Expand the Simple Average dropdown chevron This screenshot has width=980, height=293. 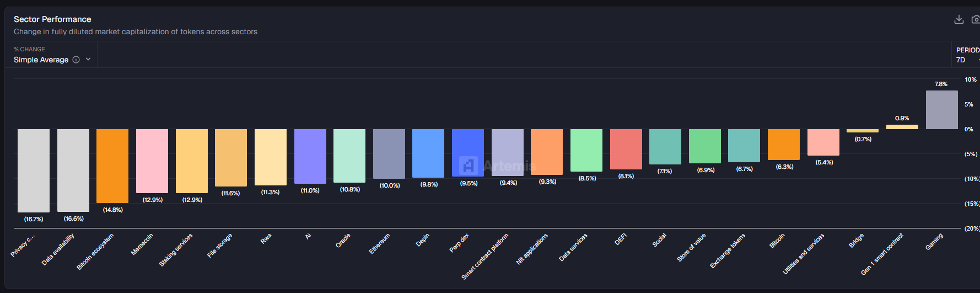[x=88, y=60]
